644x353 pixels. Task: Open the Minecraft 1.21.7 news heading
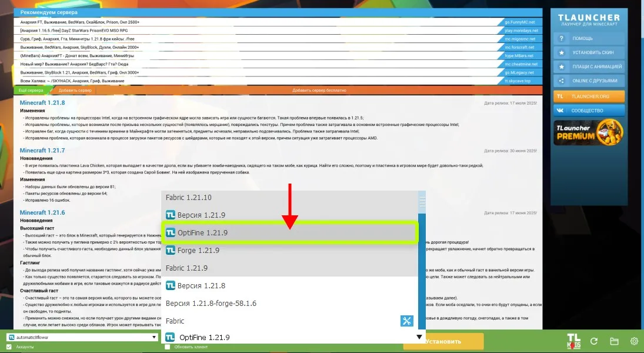[x=42, y=151]
